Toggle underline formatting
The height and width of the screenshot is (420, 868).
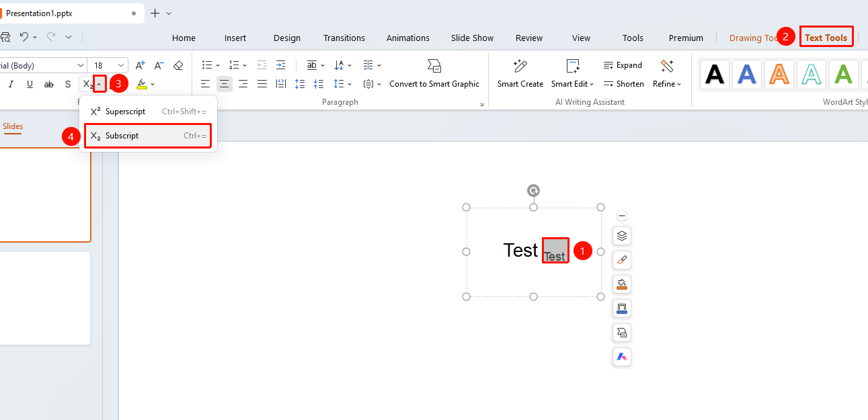(30, 84)
